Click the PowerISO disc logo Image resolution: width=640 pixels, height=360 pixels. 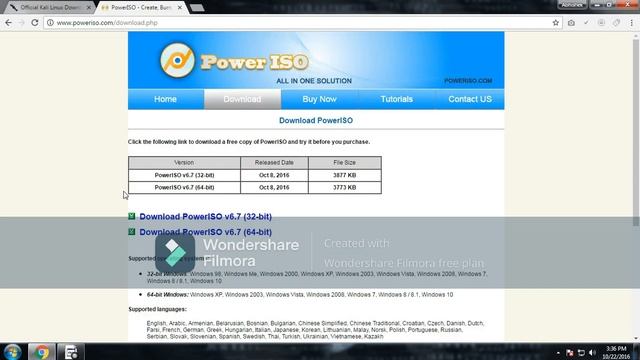coord(177,60)
